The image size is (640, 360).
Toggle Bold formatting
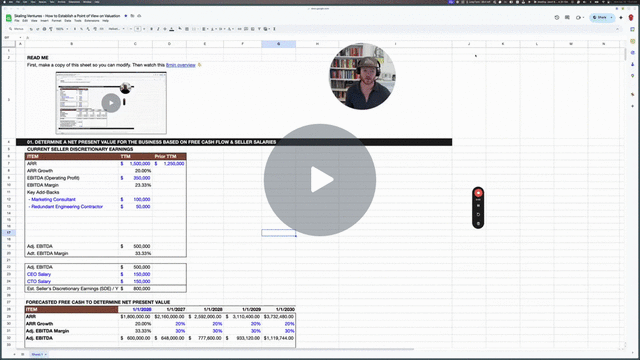coord(151,29)
